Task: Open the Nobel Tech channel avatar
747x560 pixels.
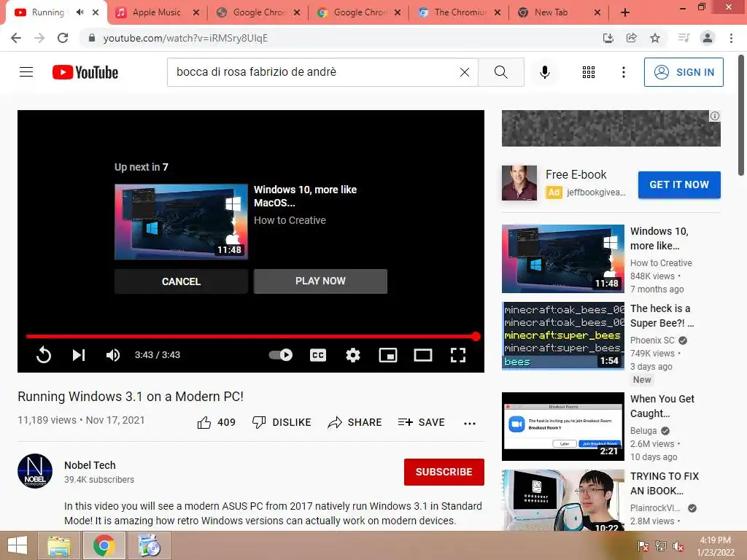Action: pos(35,471)
